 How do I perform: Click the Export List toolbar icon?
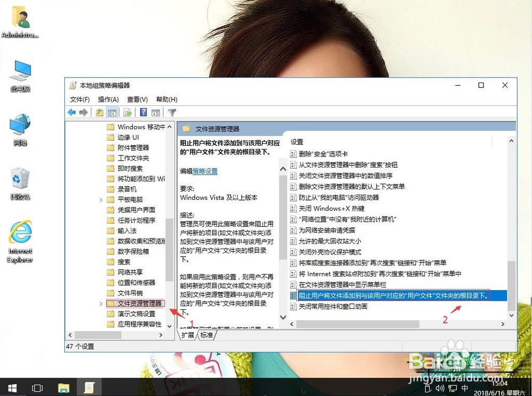pos(128,112)
